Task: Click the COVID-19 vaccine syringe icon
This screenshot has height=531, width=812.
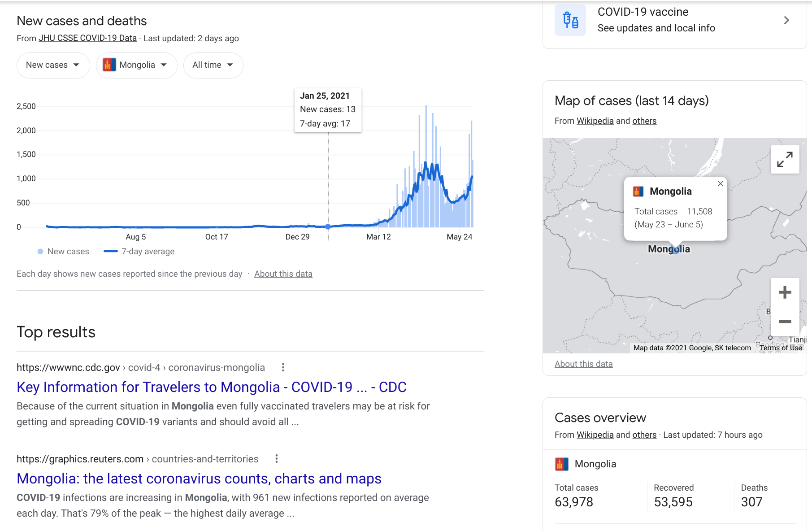Action: (570, 20)
